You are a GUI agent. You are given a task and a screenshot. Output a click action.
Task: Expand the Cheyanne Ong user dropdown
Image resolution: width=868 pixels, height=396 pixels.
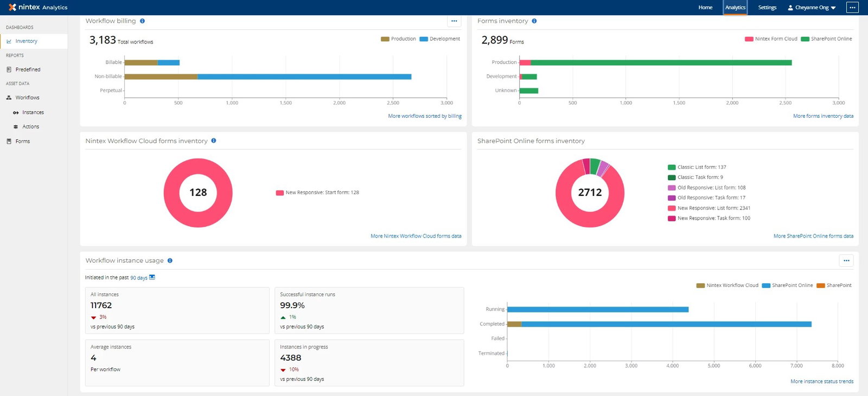pyautogui.click(x=812, y=8)
